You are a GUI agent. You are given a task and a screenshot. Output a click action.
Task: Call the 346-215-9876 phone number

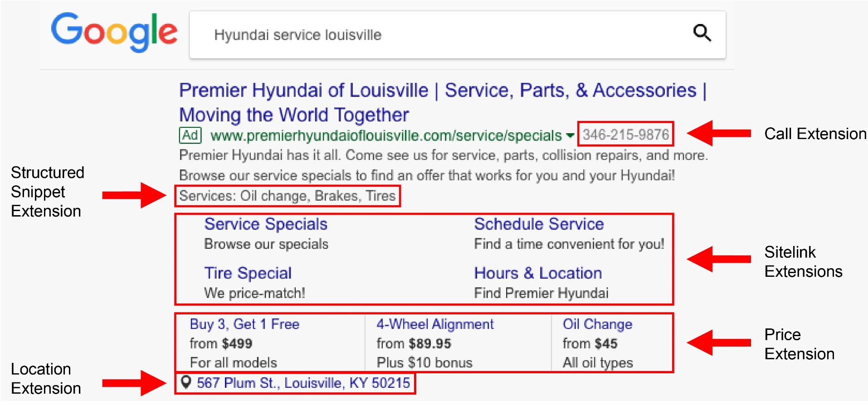tap(626, 135)
